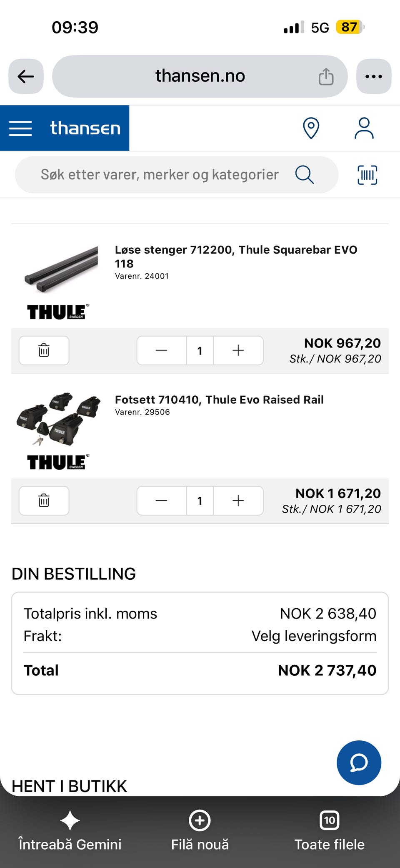Go back with the browser arrow
400x868 pixels.
pos(26,76)
